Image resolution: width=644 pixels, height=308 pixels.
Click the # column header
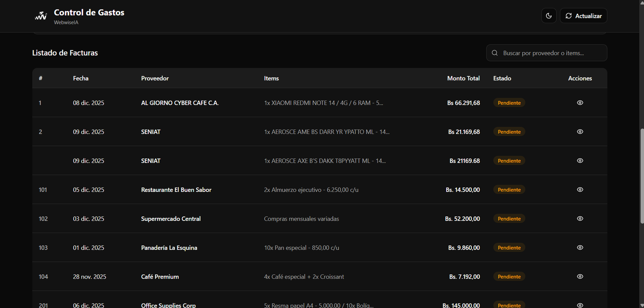click(x=41, y=78)
